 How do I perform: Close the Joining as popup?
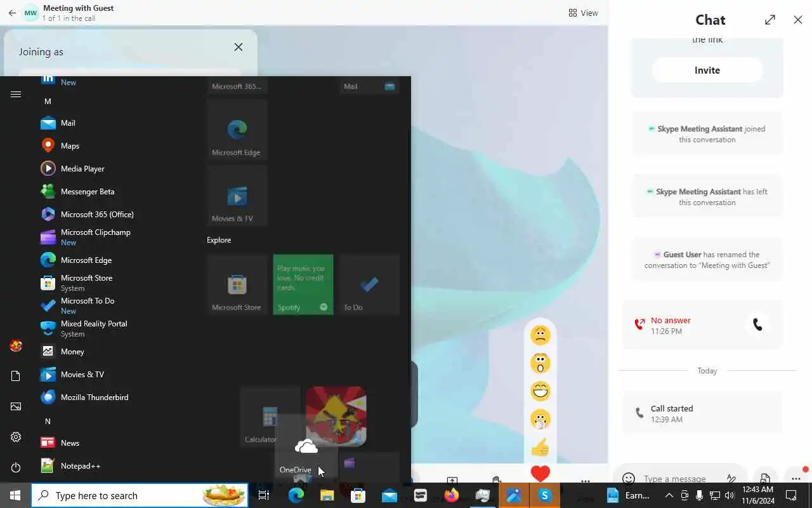[x=239, y=47]
